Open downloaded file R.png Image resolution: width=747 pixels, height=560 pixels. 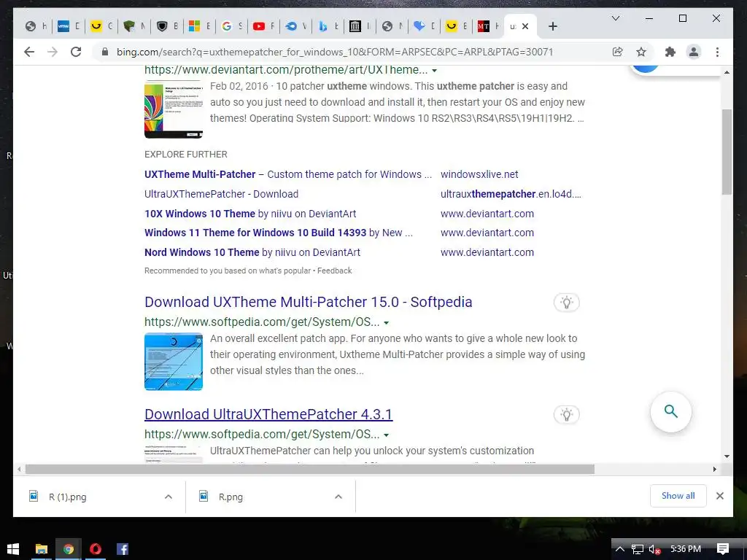click(x=231, y=497)
